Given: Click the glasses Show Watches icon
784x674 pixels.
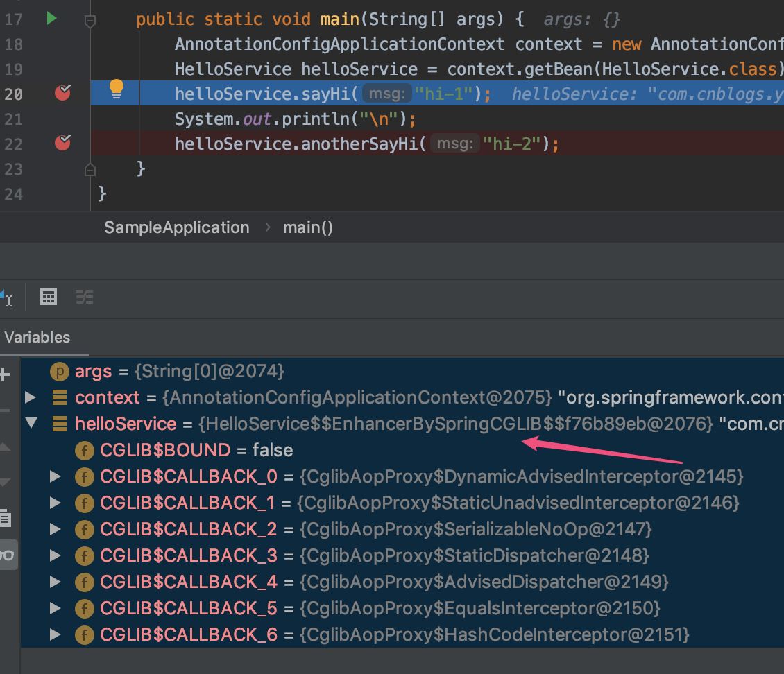Looking at the screenshot, I should 7,555.
